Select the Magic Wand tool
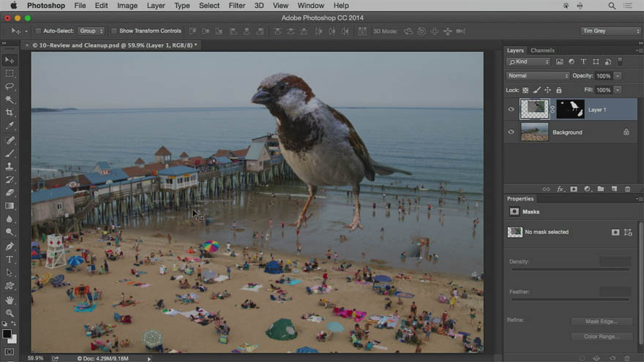 (10, 99)
